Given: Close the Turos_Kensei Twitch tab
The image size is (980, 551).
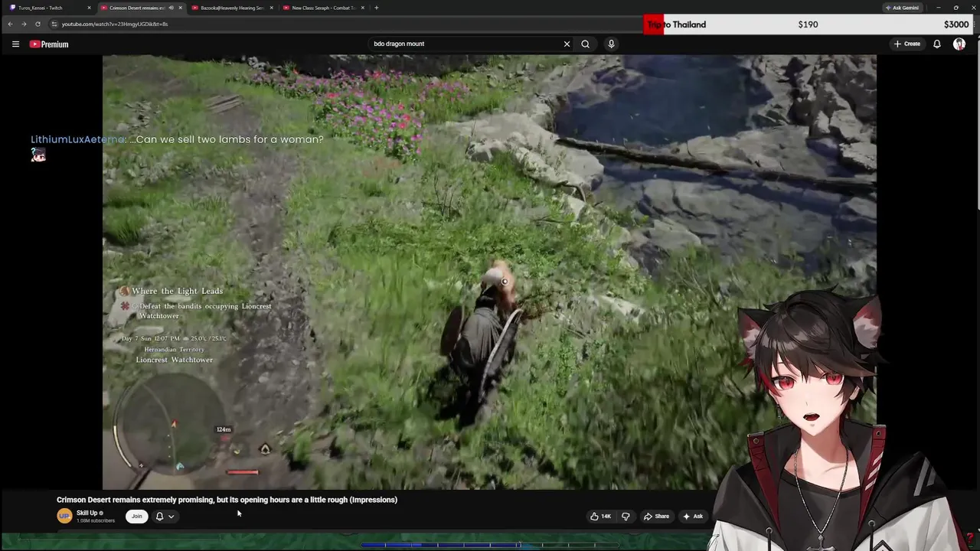Looking at the screenshot, I should (89, 8).
